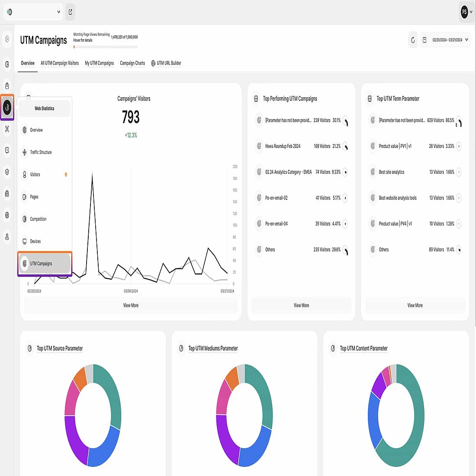This screenshot has height=476, width=476.
Task: Click View More under Top UTM Term Parameter
Action: coord(415,305)
